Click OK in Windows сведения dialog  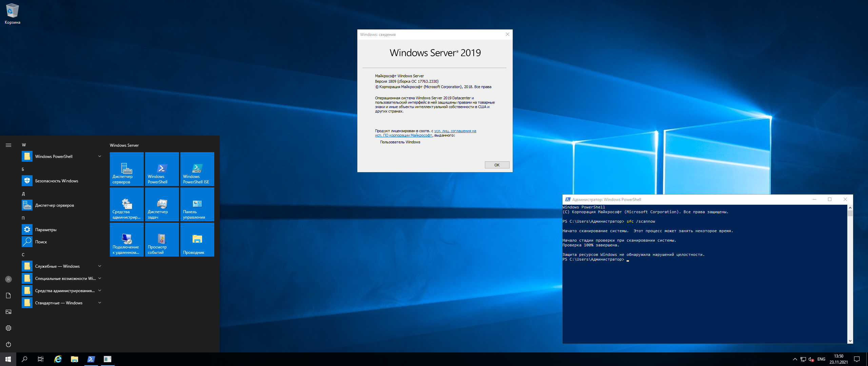(x=497, y=165)
